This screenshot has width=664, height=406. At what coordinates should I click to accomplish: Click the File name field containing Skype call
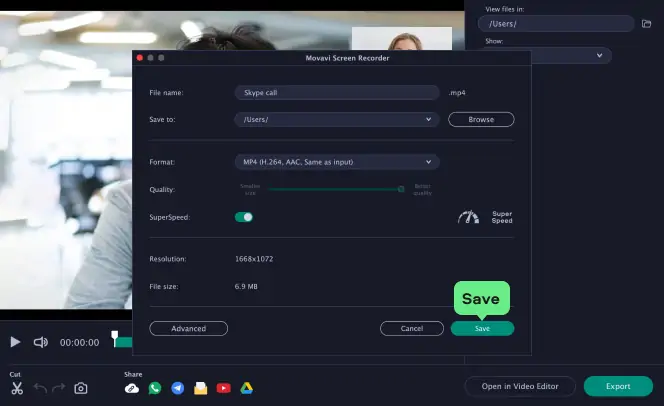click(337, 92)
